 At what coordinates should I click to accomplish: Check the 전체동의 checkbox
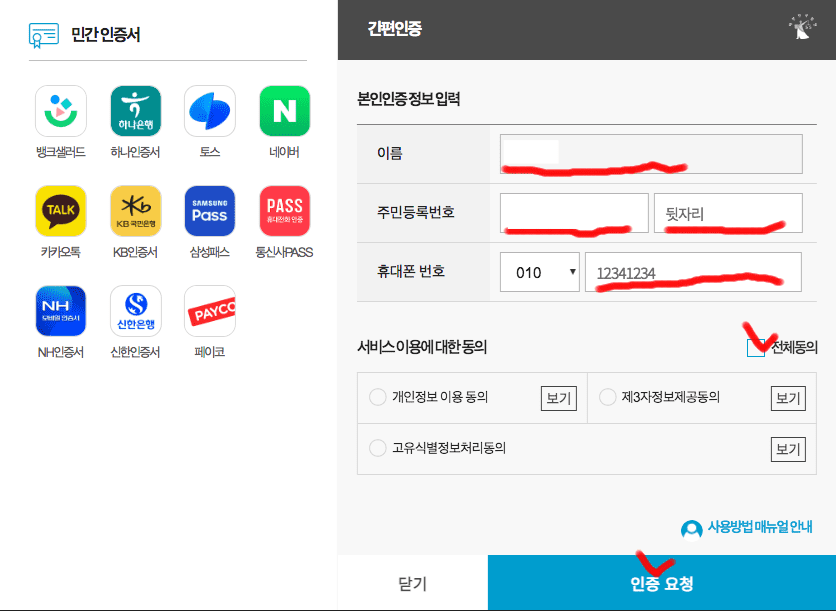click(x=755, y=348)
